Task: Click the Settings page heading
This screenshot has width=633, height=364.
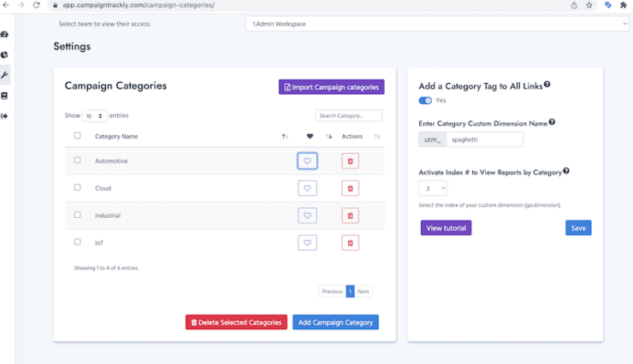Action: pyautogui.click(x=72, y=46)
